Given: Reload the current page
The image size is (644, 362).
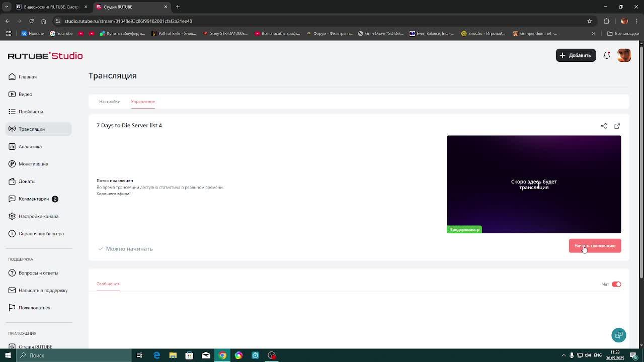Looking at the screenshot, I should coord(31,21).
